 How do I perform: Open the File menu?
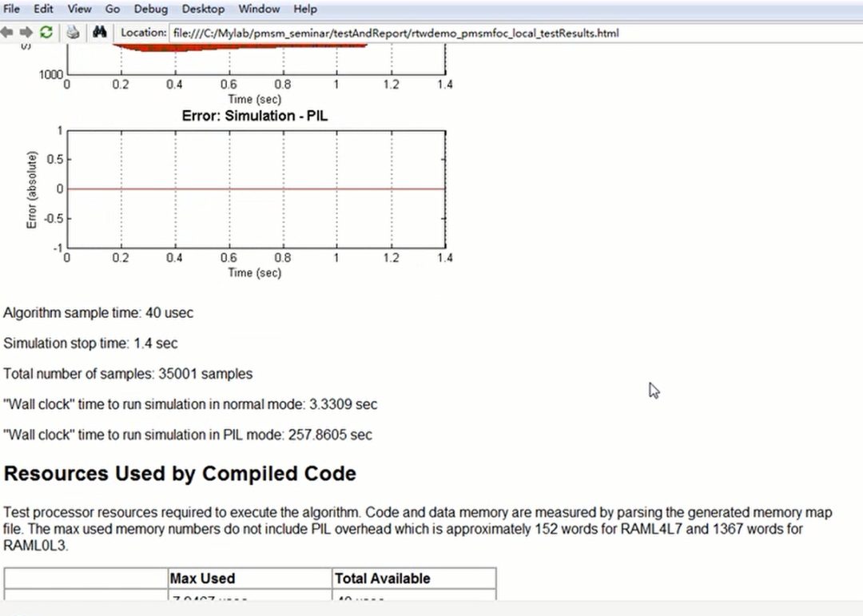click(x=11, y=9)
